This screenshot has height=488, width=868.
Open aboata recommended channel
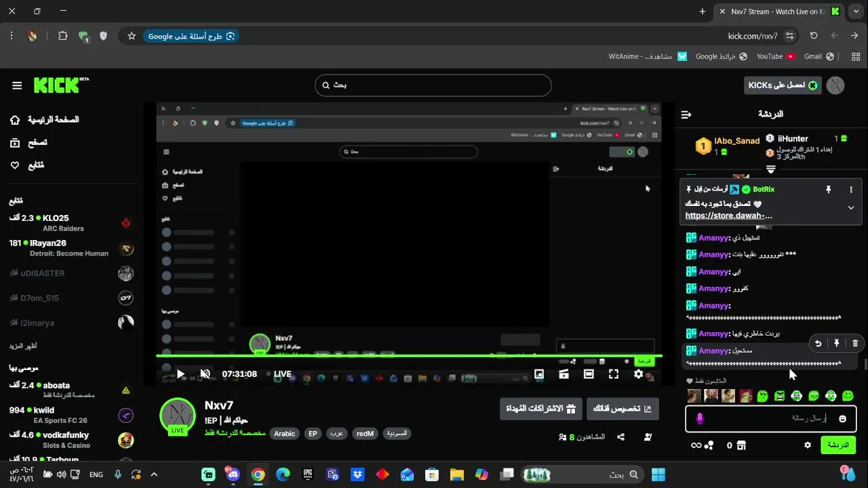[x=70, y=390]
